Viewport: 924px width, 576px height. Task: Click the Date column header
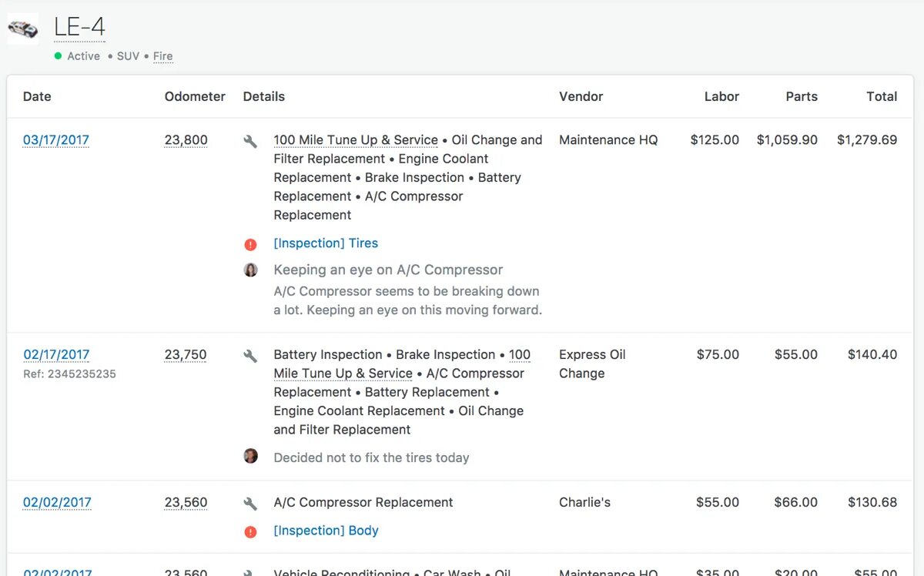coord(37,96)
